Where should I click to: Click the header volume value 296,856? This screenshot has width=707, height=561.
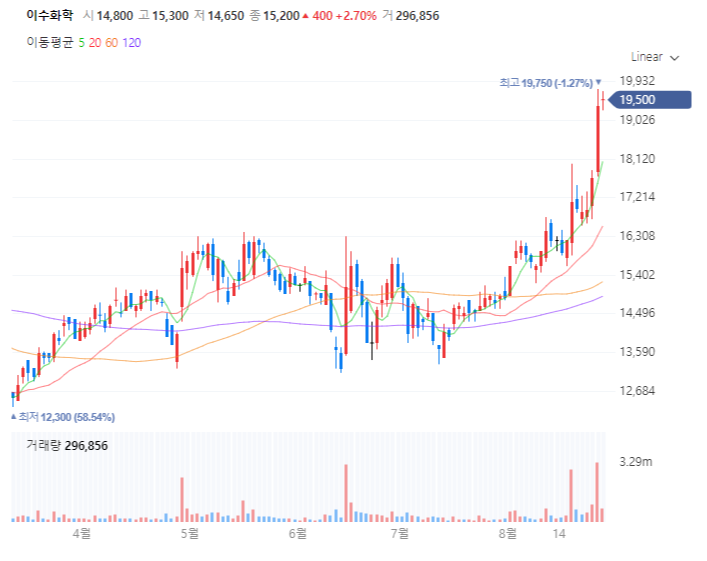[417, 16]
